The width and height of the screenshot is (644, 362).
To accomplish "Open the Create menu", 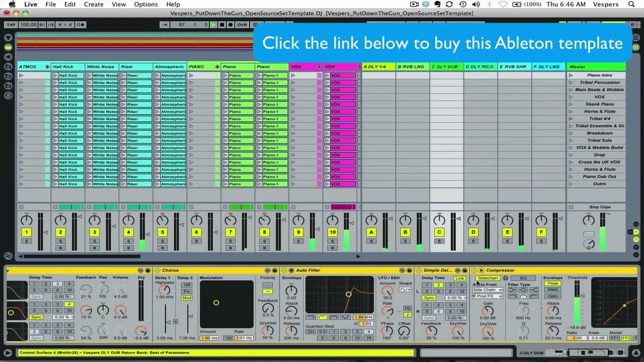I will 94,4.
